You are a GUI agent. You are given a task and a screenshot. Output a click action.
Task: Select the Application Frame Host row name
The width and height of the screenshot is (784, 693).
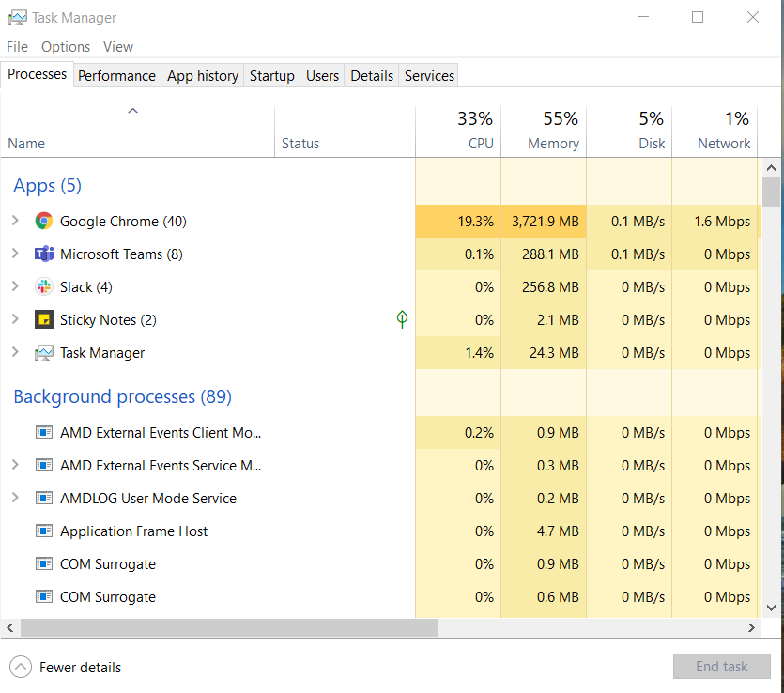133,531
